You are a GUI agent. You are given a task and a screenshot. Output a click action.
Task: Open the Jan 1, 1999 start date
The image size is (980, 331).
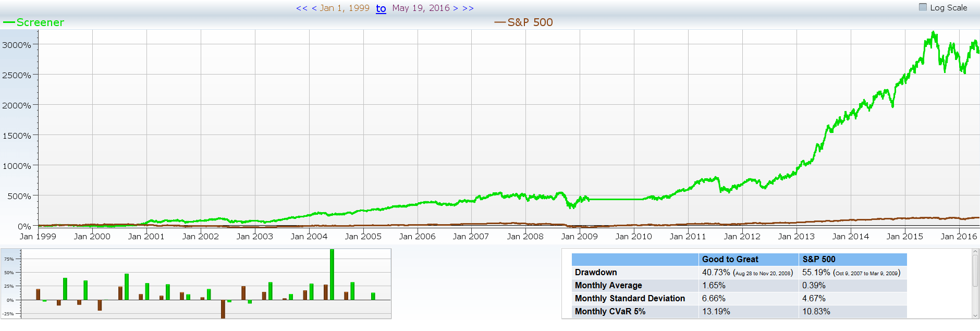(345, 8)
